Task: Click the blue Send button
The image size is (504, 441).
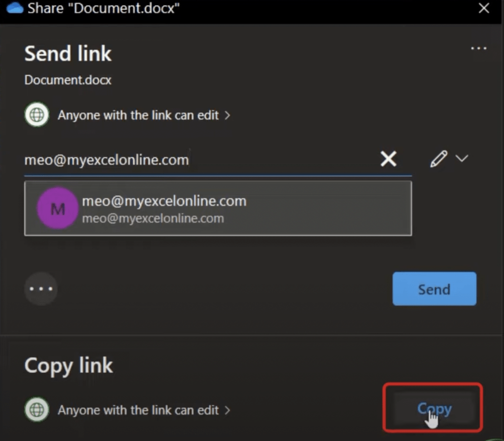Action: coord(434,289)
